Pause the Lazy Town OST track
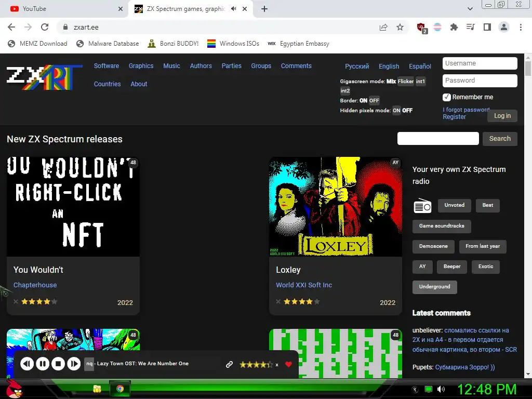 43,364
